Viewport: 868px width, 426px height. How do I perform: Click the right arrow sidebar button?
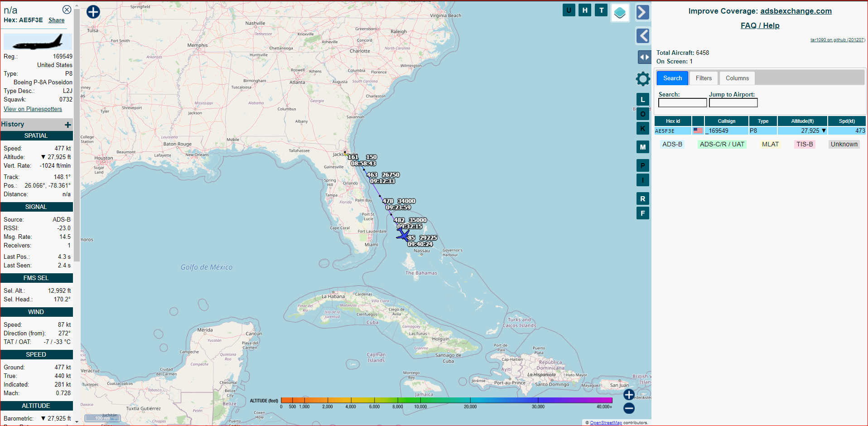click(x=642, y=12)
